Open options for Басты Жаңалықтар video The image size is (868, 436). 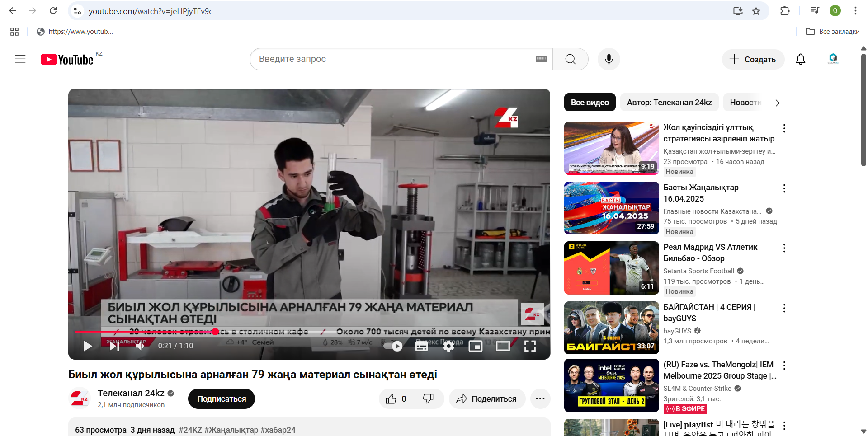click(x=784, y=188)
